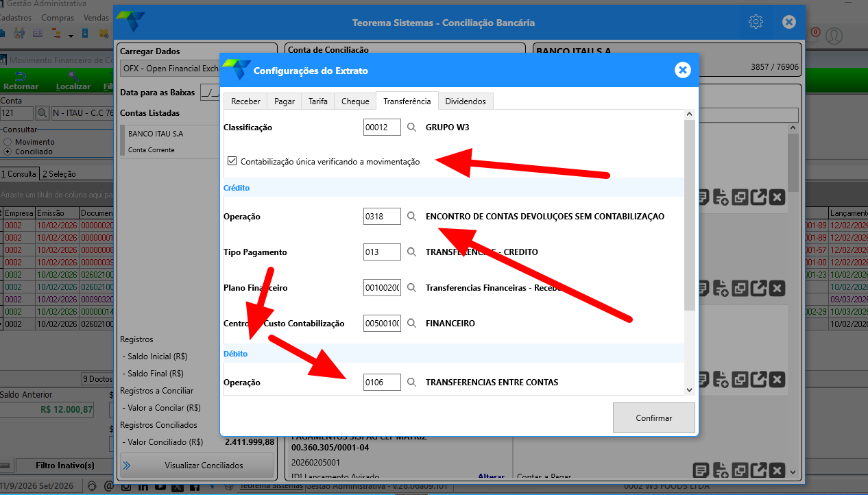Switch to the Tarifa tab

(x=317, y=101)
